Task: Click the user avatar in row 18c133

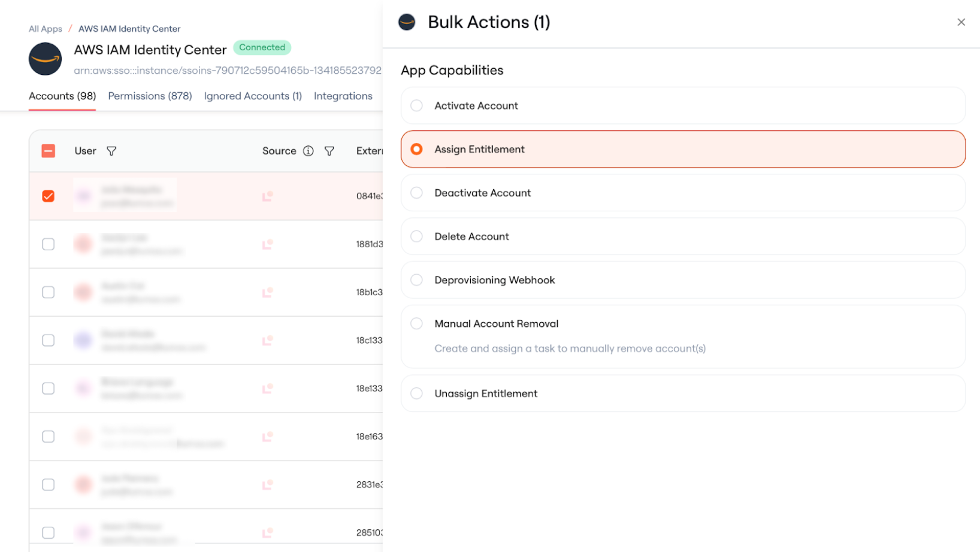Action: pyautogui.click(x=83, y=340)
